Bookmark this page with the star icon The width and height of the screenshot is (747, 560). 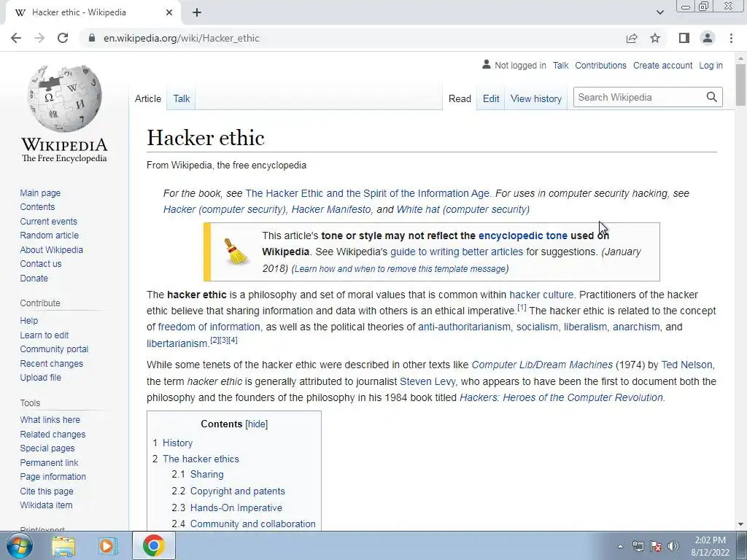[x=655, y=38]
